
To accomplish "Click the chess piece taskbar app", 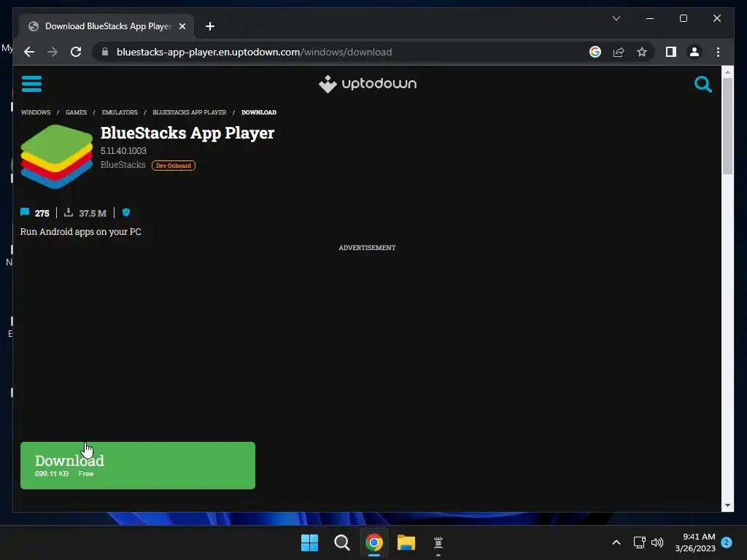I will tap(438, 542).
